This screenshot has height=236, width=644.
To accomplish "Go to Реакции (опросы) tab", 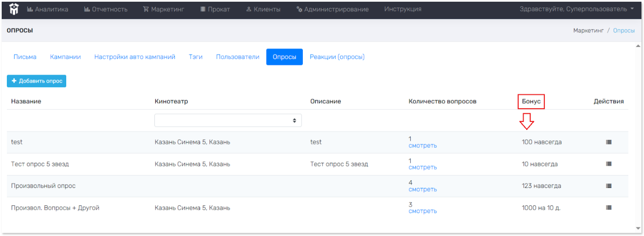I will pos(337,57).
